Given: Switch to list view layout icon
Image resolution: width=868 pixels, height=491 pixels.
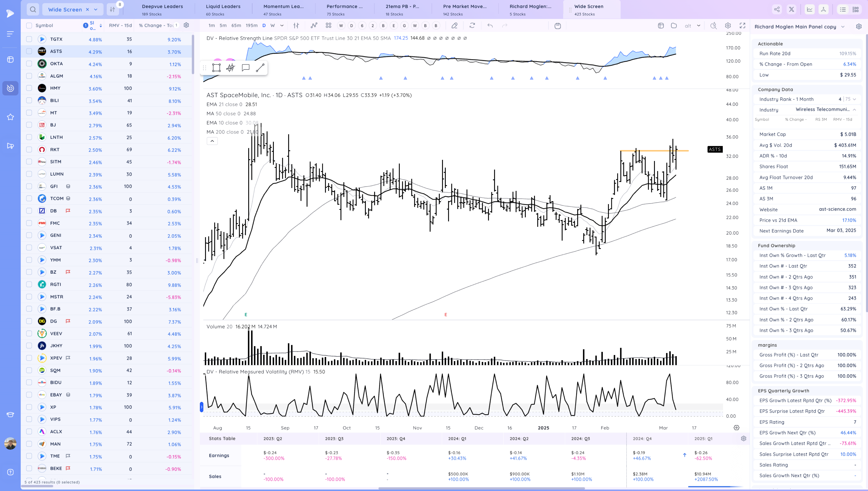Looking at the screenshot, I should [x=843, y=10].
